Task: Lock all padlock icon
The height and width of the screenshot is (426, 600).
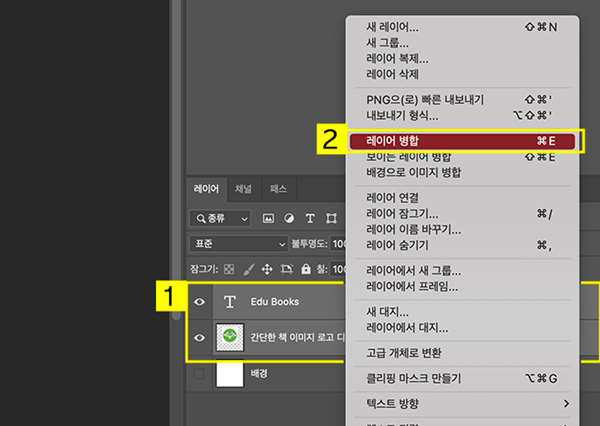Action: 306,269
